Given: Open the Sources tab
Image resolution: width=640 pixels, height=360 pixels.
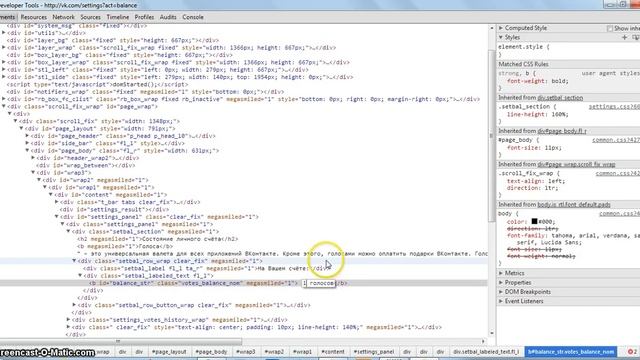Looking at the screenshot, I should click(90, 17).
